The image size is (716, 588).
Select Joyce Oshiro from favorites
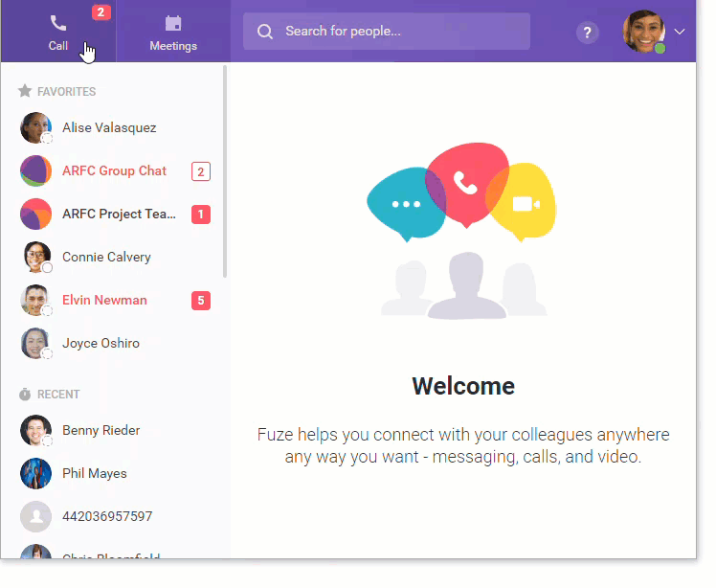(x=114, y=343)
